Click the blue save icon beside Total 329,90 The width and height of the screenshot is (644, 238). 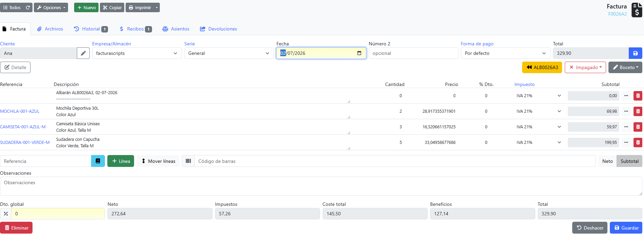click(635, 53)
